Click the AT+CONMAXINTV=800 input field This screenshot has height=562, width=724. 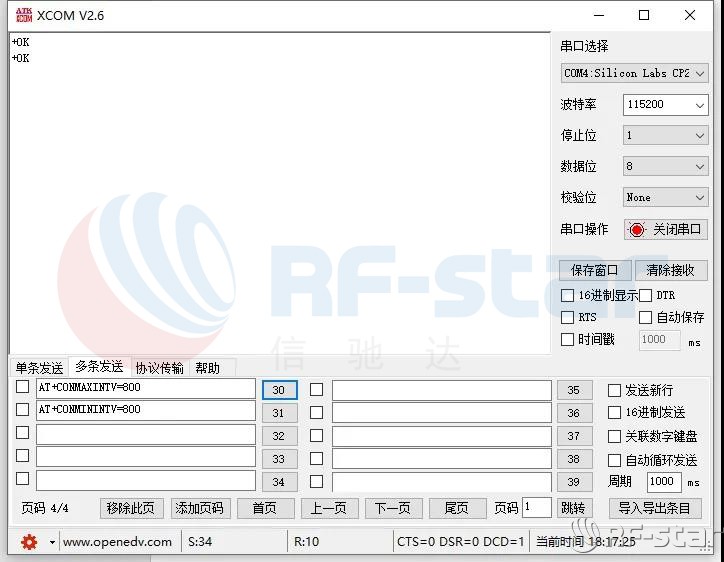pos(146,388)
